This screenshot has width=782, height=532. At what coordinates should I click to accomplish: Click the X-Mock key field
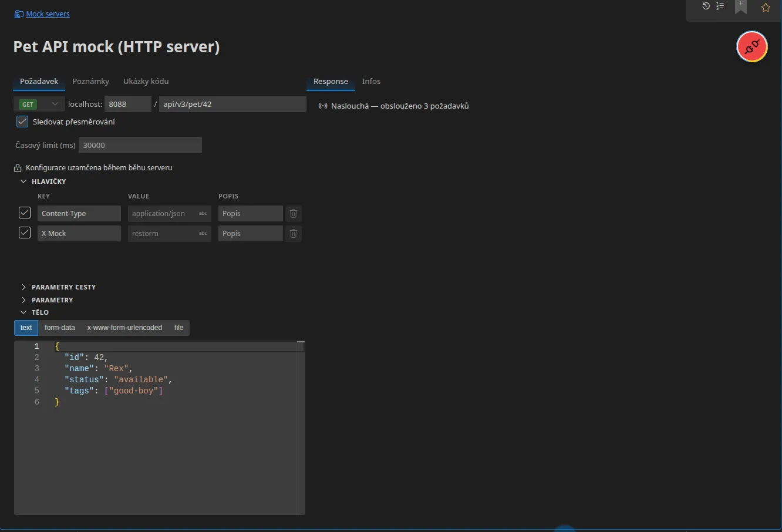79,234
